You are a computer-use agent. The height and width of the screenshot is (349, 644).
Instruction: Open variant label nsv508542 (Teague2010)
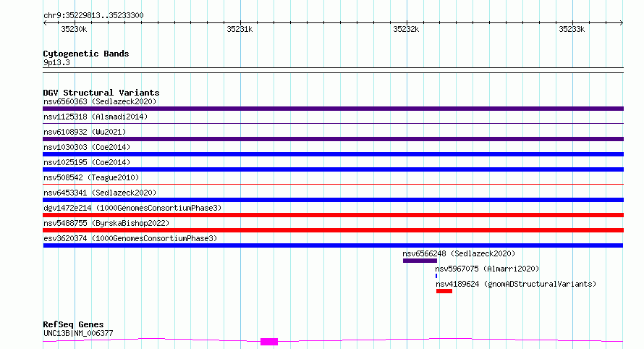(x=91, y=177)
